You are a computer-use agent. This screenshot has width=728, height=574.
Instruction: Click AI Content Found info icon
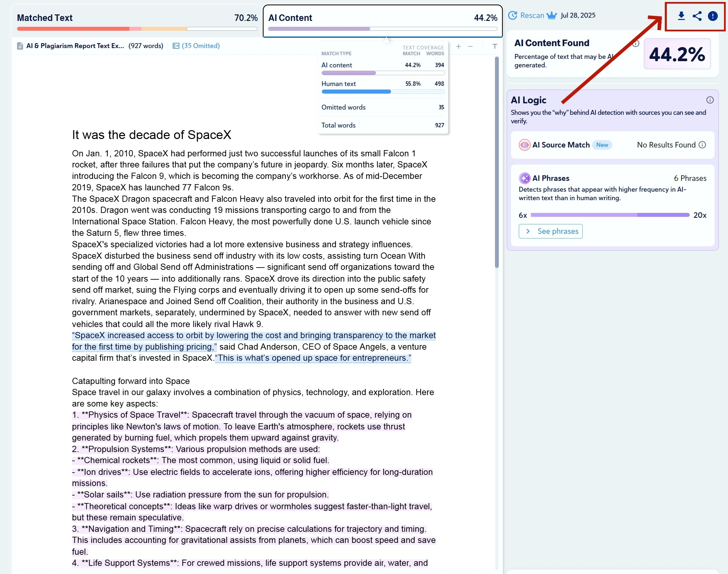[636, 44]
